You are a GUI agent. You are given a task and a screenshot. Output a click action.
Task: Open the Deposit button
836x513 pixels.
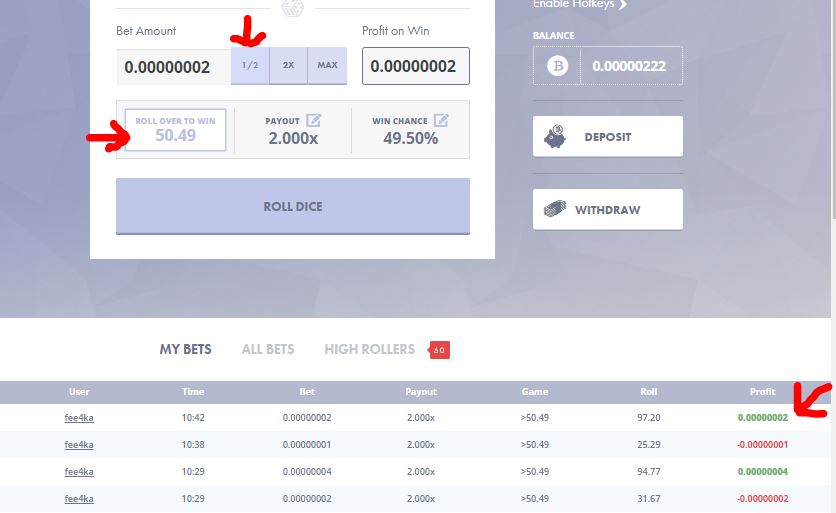[x=607, y=137]
